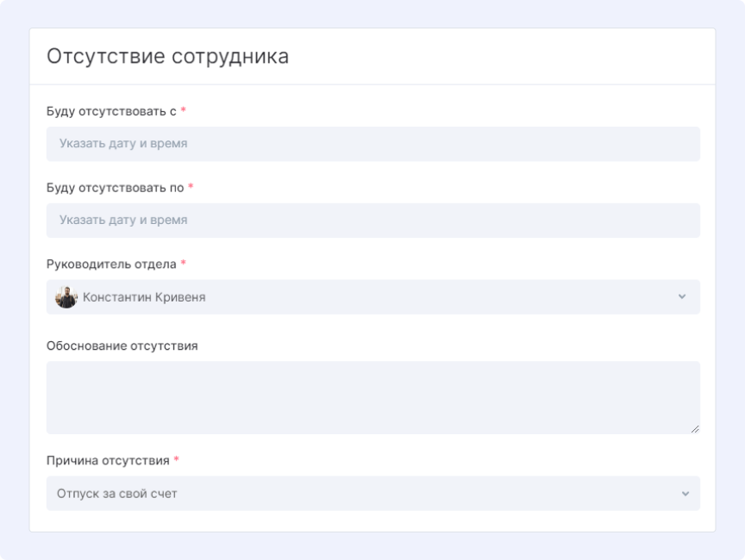This screenshot has height=560, width=745.
Task: Select the Константин Кривеня name text
Action: tap(144, 297)
